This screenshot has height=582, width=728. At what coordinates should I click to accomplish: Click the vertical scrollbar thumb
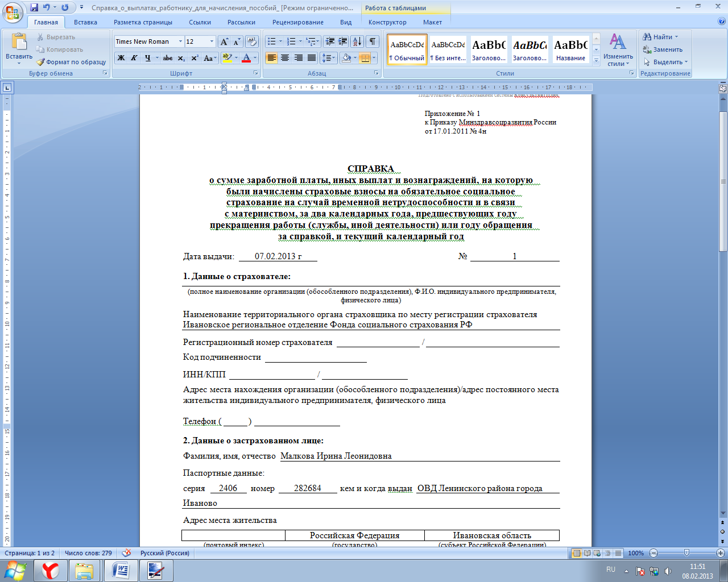[x=723, y=182]
